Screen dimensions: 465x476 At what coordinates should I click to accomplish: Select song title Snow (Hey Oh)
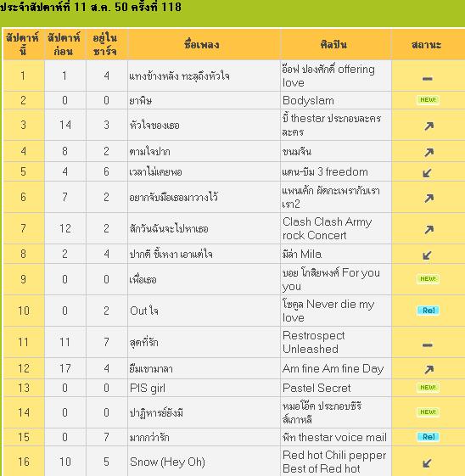167,462
